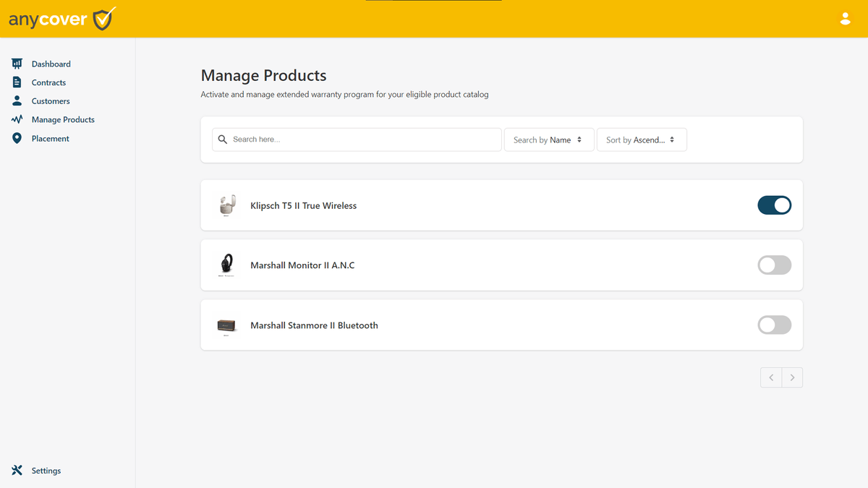Click the Manage Products pulse icon

(17, 119)
